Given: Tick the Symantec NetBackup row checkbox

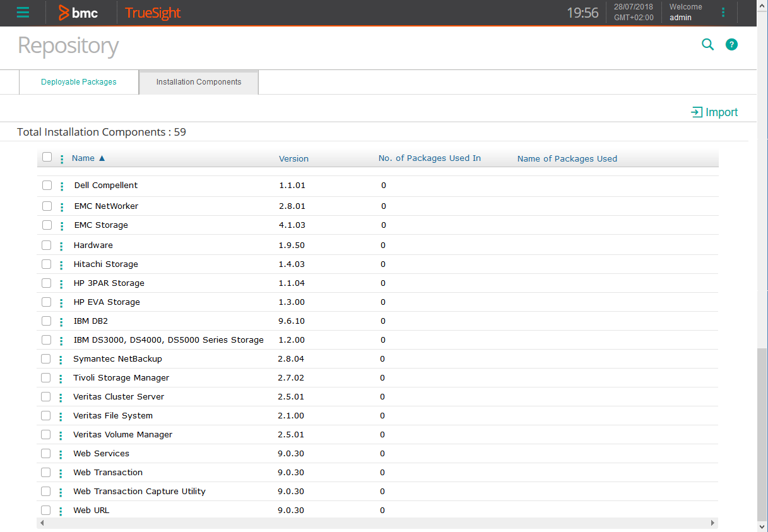Looking at the screenshot, I should click(46, 358).
